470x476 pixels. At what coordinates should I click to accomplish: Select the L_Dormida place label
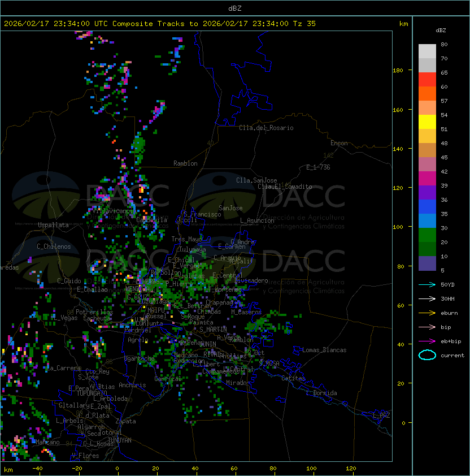[321, 393]
